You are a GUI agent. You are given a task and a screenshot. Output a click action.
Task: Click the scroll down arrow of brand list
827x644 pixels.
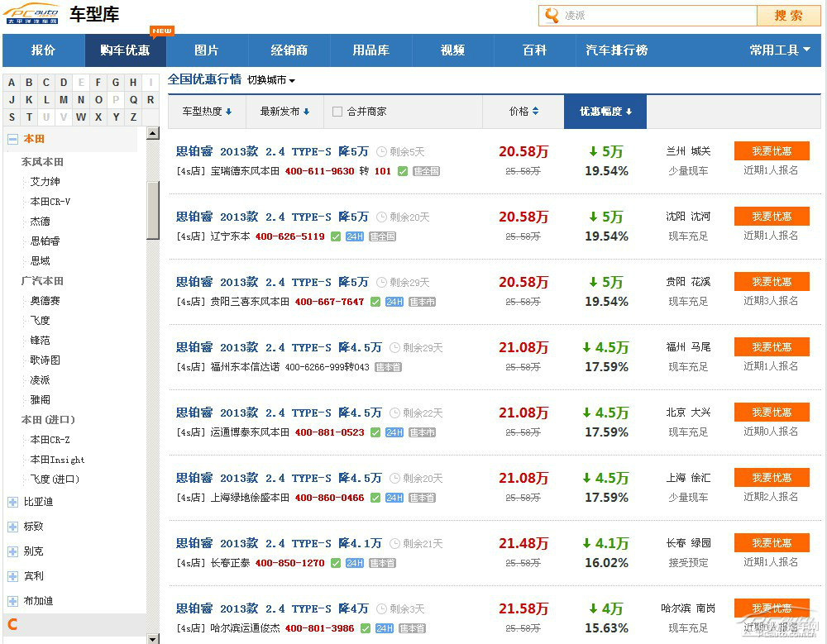153,639
